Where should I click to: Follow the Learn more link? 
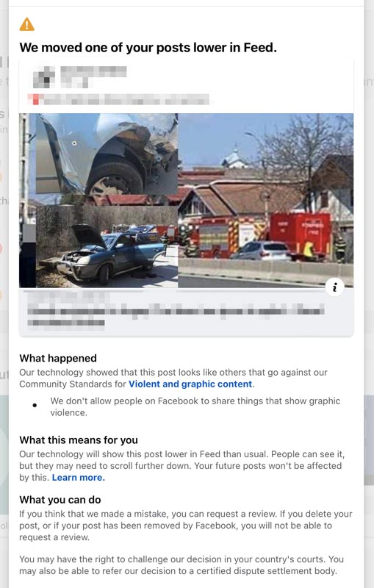(79, 477)
